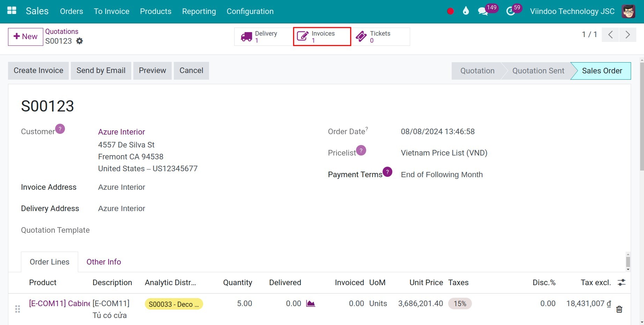Go to previous record arrow
The image size is (644, 325).
(610, 35)
